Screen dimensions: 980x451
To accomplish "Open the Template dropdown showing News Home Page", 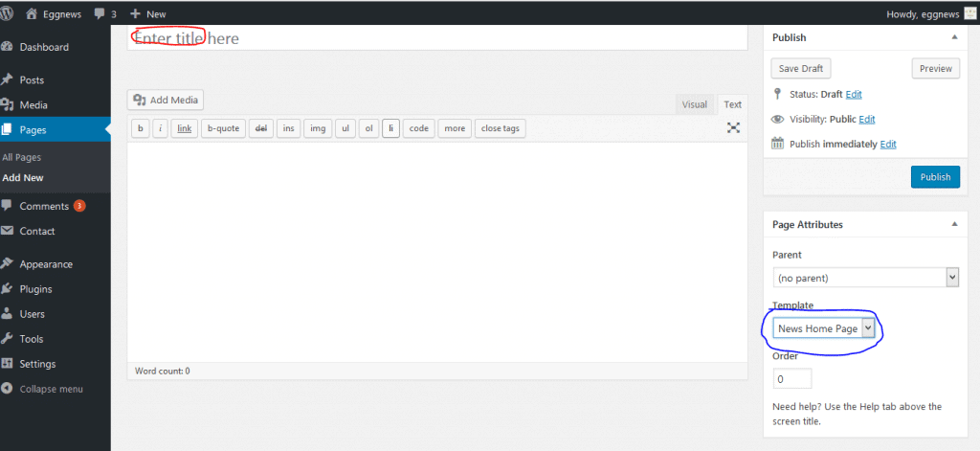I will coord(824,327).
